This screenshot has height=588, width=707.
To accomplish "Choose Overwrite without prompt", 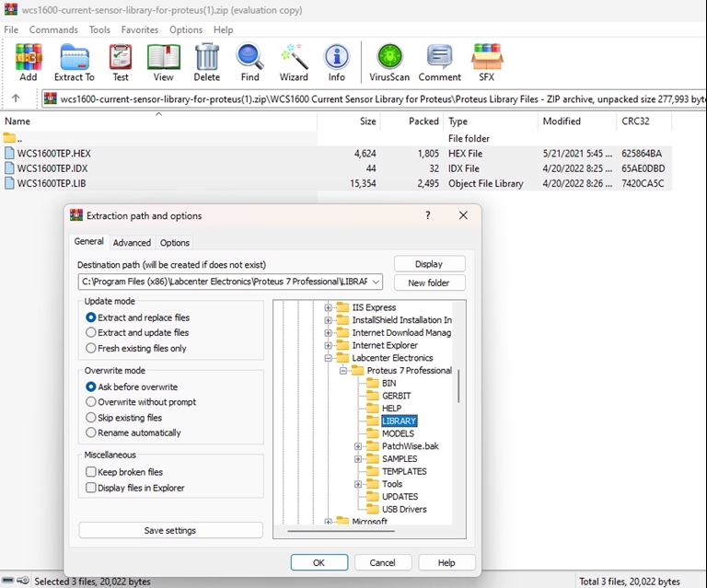I will click(x=91, y=402).
